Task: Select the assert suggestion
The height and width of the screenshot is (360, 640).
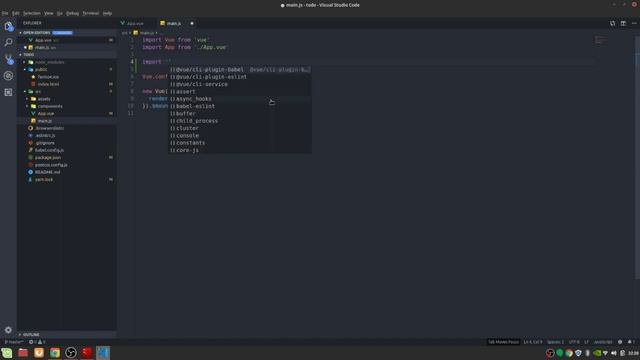Action: point(240,91)
